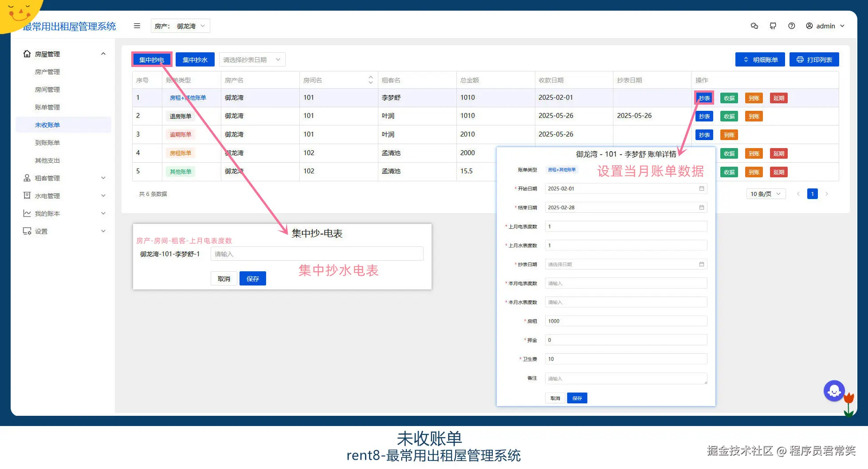The width and height of the screenshot is (868, 469).
Task: Open the admin account dropdown arrow
Action: click(842, 26)
